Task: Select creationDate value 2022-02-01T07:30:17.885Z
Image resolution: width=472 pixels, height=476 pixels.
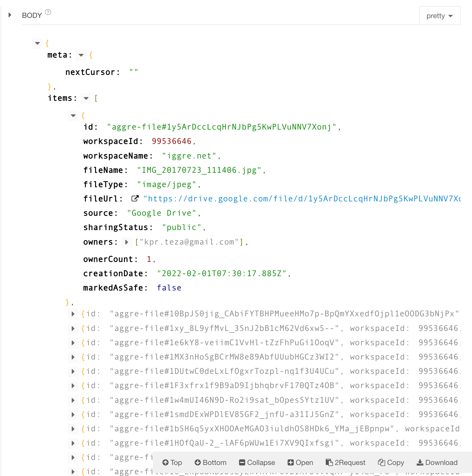Action: [222, 273]
